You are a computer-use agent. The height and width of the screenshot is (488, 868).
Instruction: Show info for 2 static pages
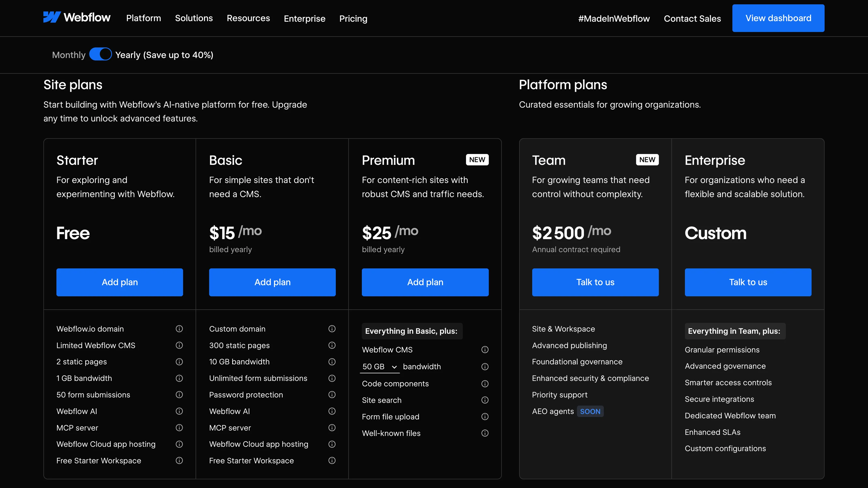[179, 362]
